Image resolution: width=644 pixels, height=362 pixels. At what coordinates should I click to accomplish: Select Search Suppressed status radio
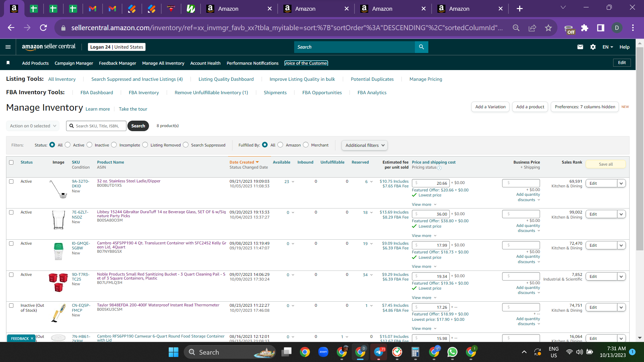186,145
